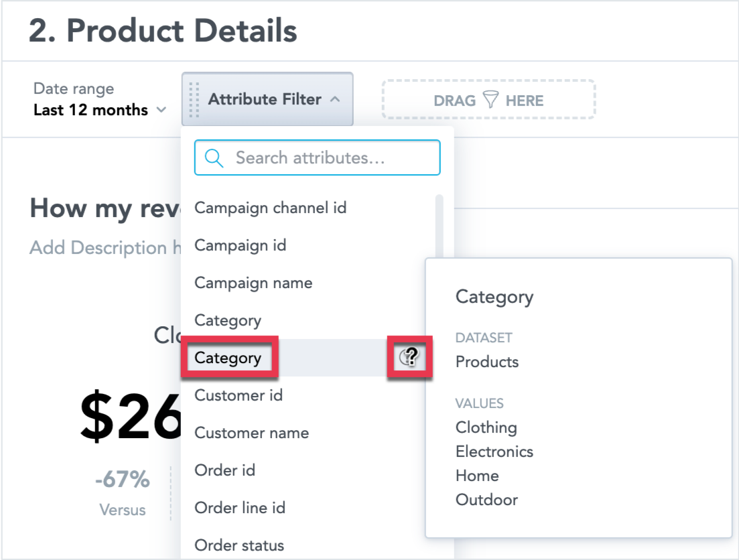Select the Customer id attribute
Viewport: 739px width, 560px height.
[x=238, y=395]
